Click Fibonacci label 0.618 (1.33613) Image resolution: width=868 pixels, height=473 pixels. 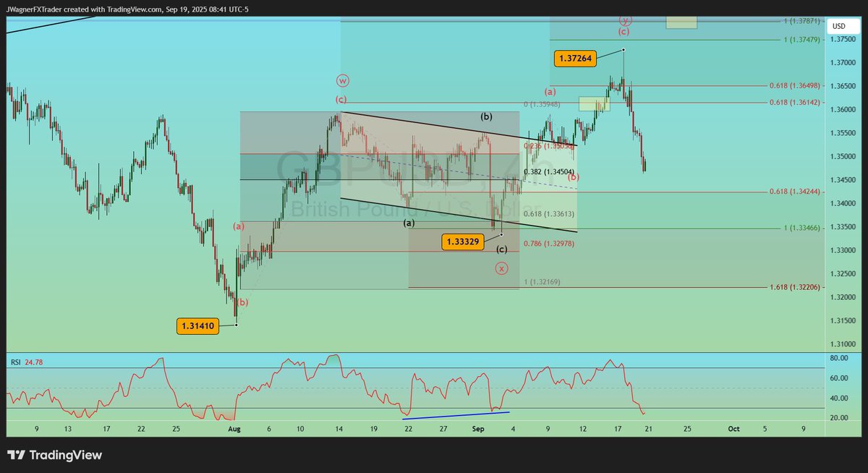549,214
